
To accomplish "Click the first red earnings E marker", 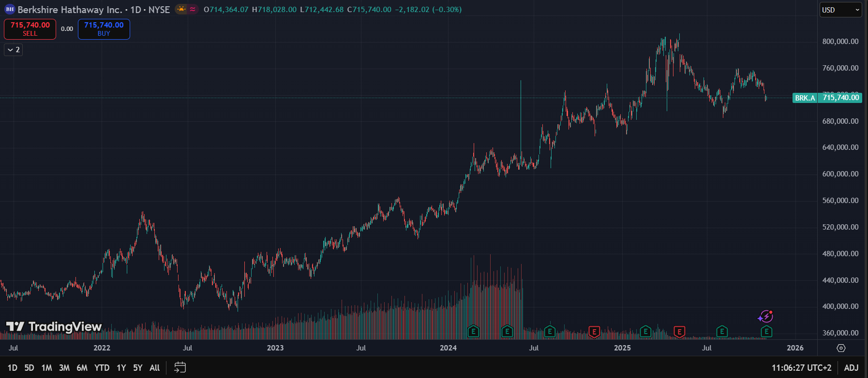I will coord(594,332).
